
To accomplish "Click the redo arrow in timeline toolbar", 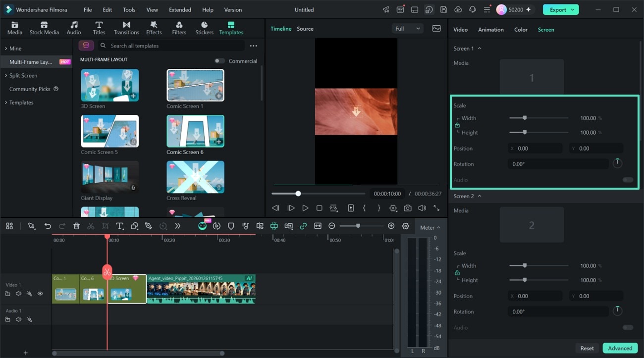I will [62, 226].
